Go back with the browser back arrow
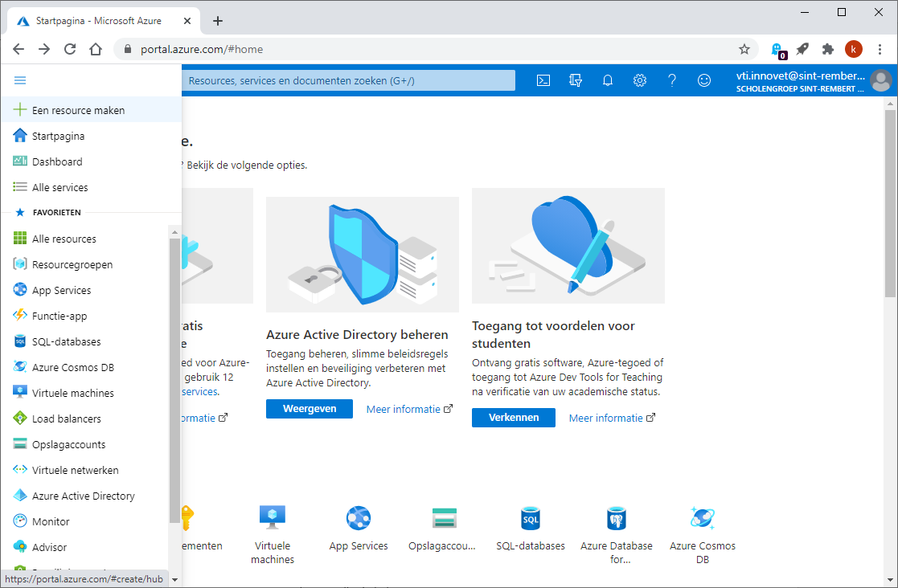898x588 pixels. (18, 49)
